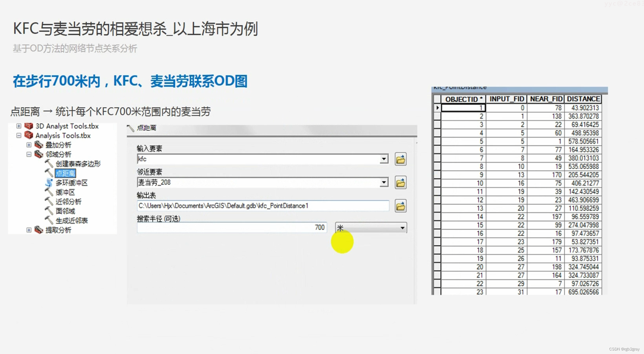Collapse the 邻域分析 toolset node
The height and width of the screenshot is (354, 644).
(29, 154)
